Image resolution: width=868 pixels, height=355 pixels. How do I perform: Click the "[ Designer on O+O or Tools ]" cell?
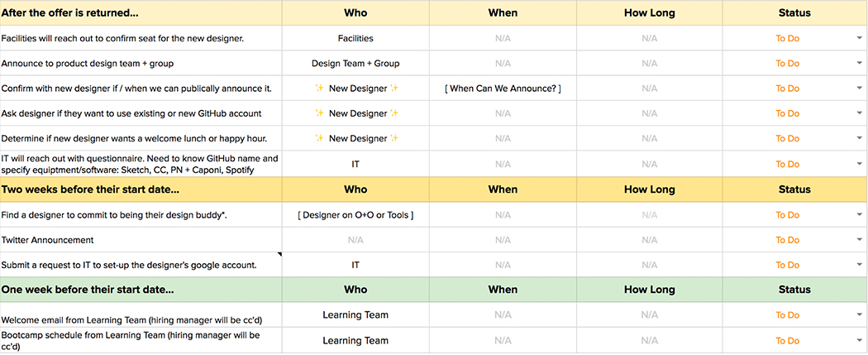click(x=355, y=215)
